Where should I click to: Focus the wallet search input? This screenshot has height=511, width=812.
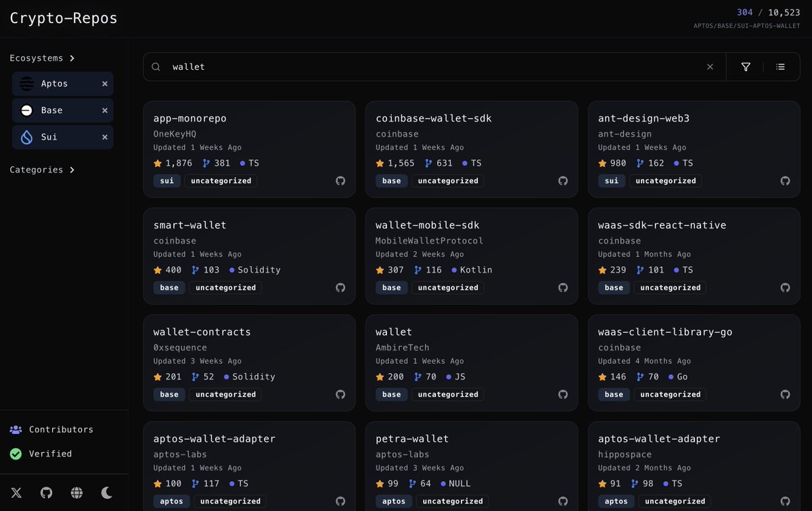click(x=433, y=67)
